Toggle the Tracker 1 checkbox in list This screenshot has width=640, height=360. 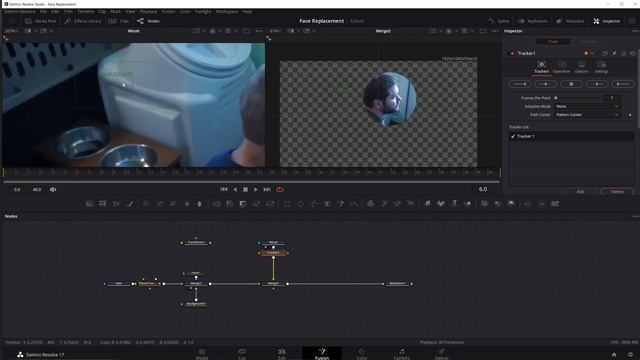coord(513,136)
